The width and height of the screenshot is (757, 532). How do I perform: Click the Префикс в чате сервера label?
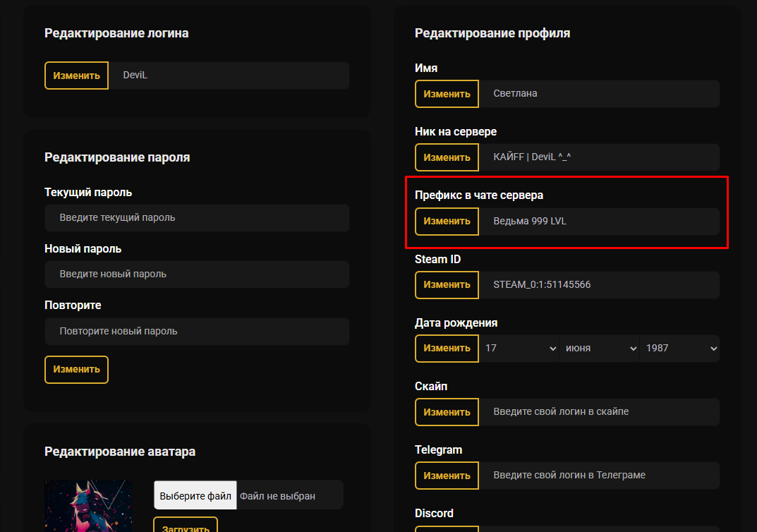pyautogui.click(x=479, y=195)
